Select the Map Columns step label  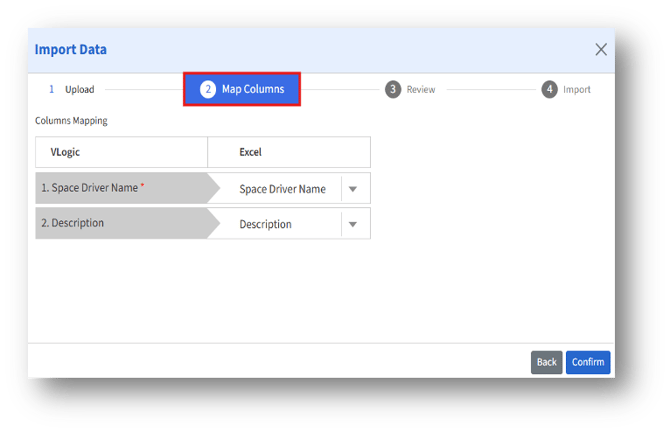coord(253,89)
